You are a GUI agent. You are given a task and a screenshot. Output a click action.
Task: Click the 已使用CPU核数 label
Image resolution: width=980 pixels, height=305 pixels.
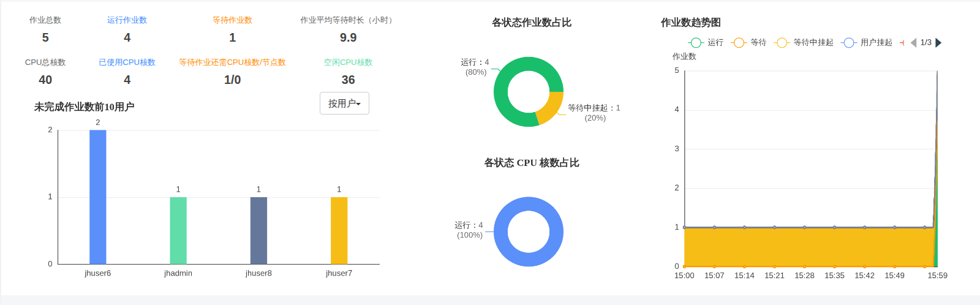click(x=127, y=62)
